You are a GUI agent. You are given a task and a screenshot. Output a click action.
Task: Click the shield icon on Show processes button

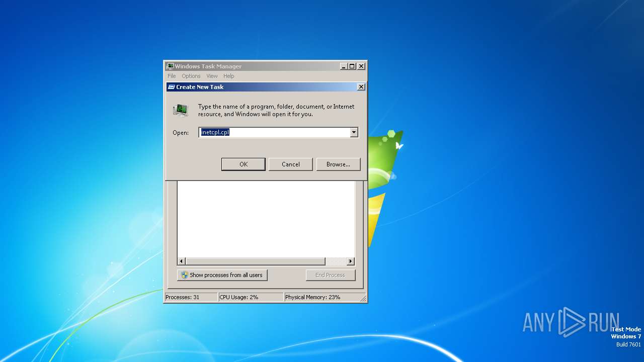tap(185, 275)
